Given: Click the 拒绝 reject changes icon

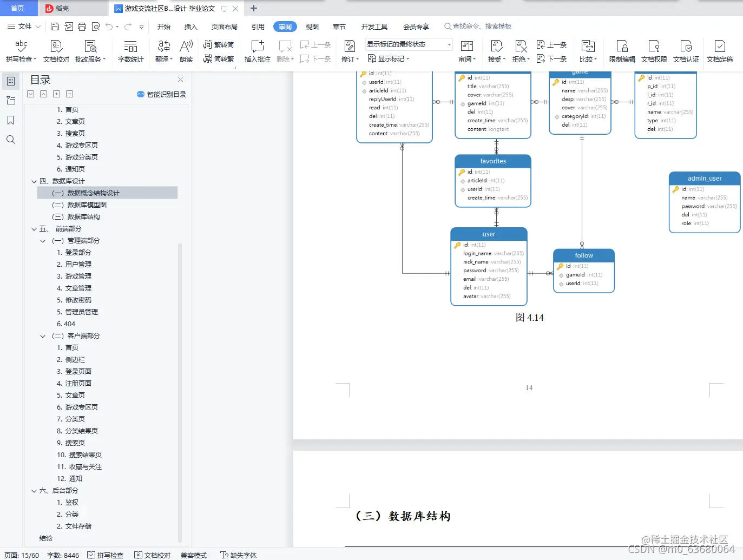Looking at the screenshot, I should click(521, 47).
